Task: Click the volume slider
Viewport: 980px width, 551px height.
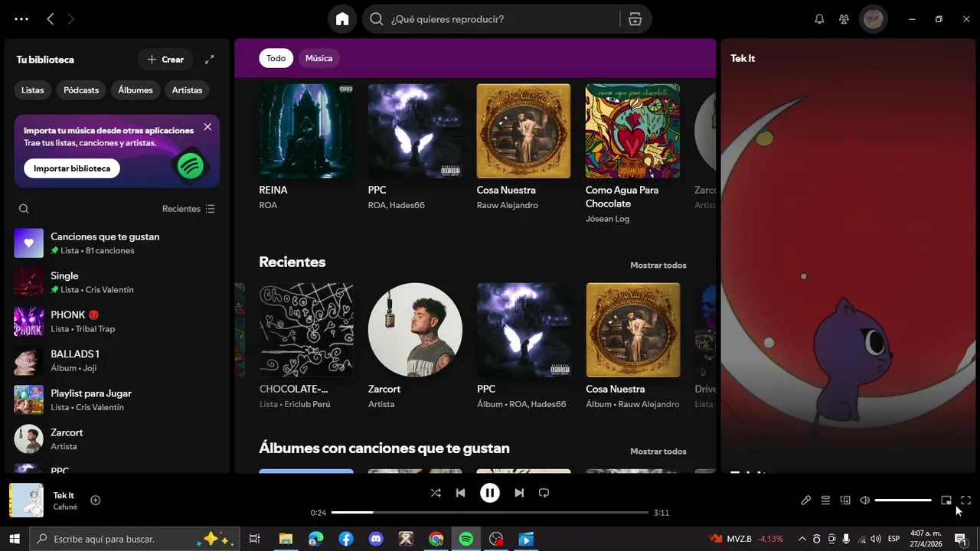Action: 903,500
